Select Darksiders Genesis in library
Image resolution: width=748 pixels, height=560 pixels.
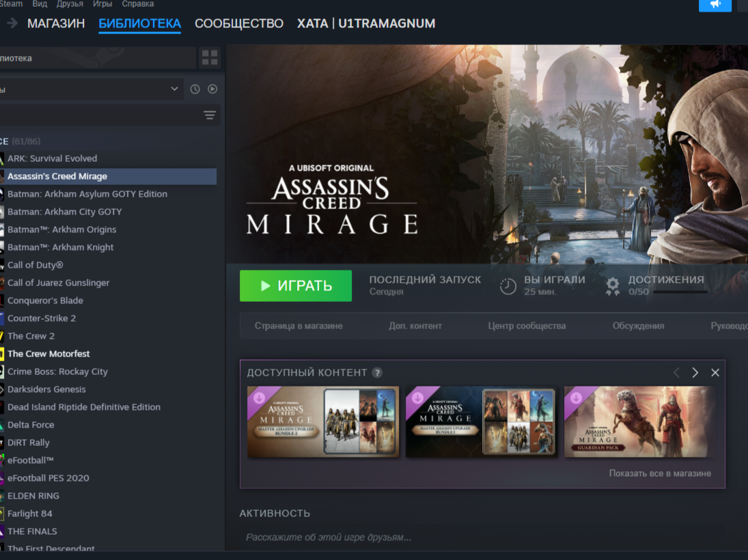[109, 389]
